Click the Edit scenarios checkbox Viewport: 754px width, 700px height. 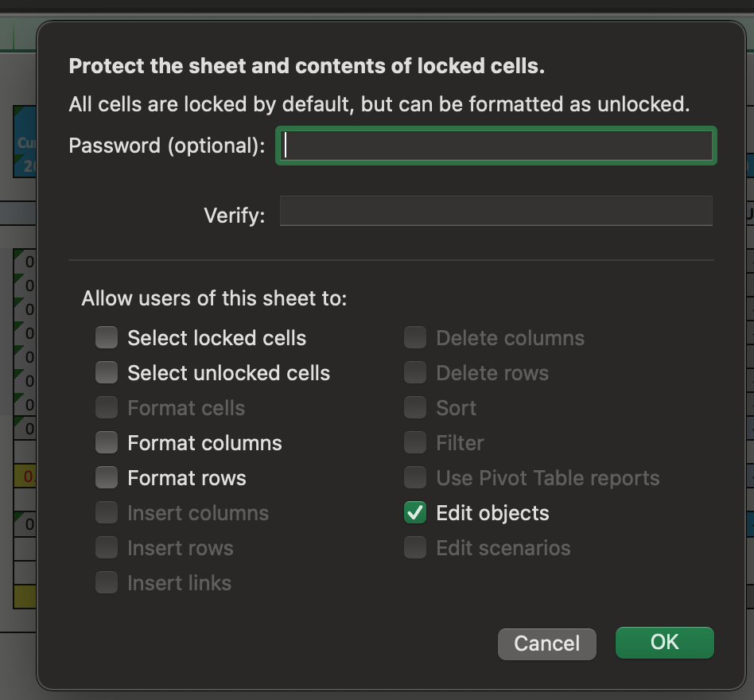[x=414, y=547]
